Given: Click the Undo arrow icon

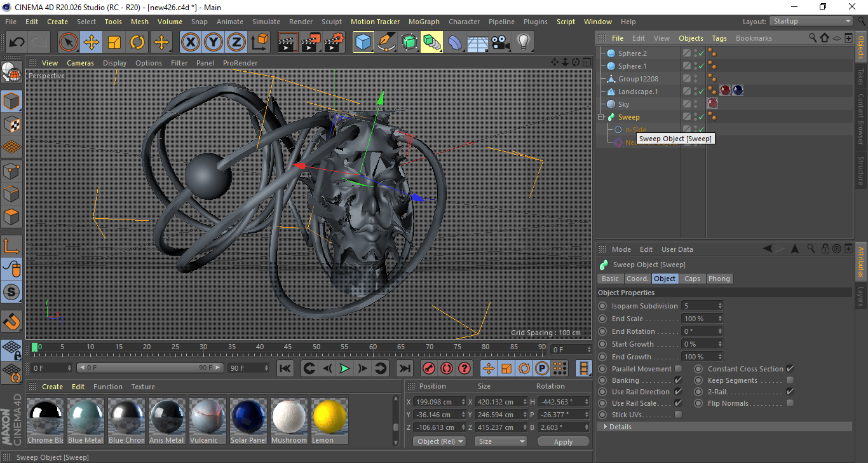Looking at the screenshot, I should [x=17, y=43].
